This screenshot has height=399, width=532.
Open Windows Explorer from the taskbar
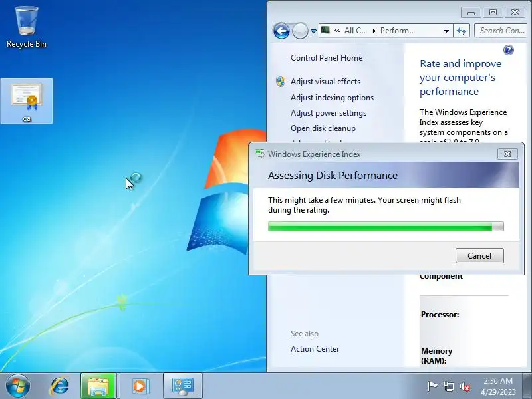tap(98, 386)
